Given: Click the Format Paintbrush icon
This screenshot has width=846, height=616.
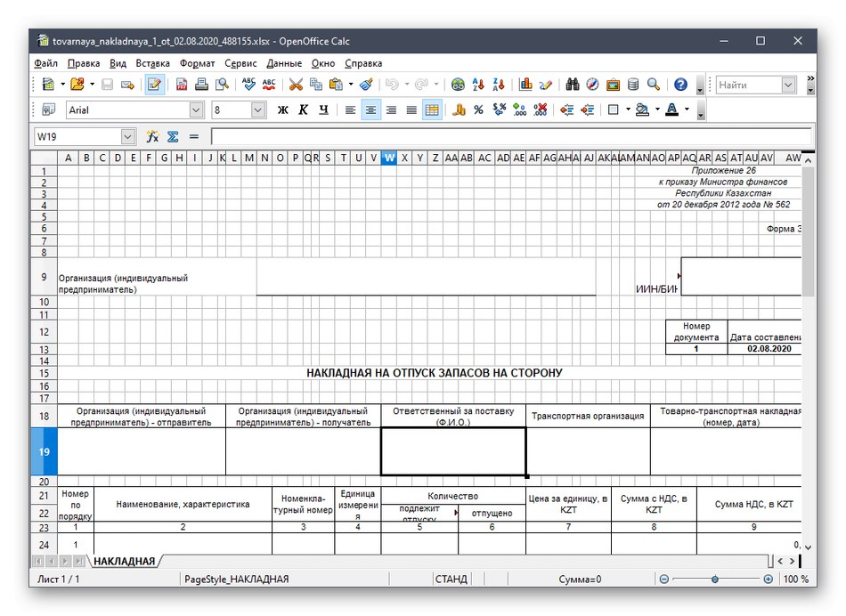Looking at the screenshot, I should 366,85.
